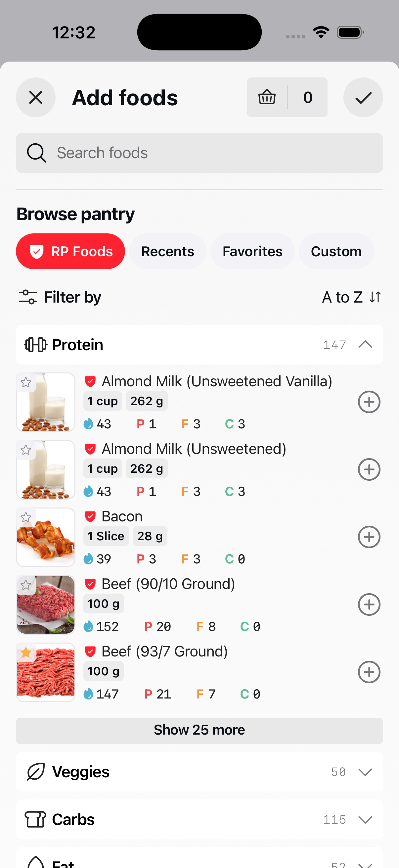Expand the Carbs category
The height and width of the screenshot is (868, 399).
click(x=199, y=819)
